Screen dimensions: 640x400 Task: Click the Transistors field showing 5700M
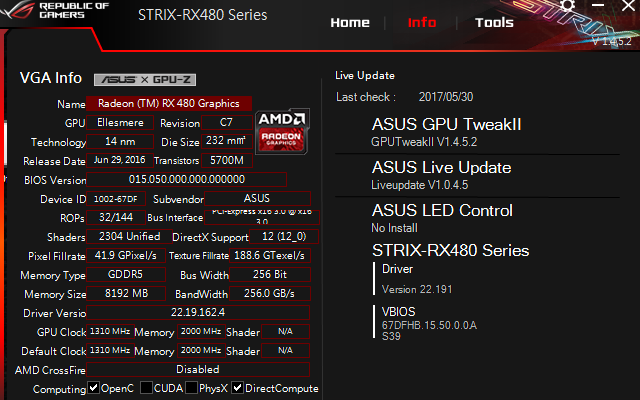tap(227, 160)
